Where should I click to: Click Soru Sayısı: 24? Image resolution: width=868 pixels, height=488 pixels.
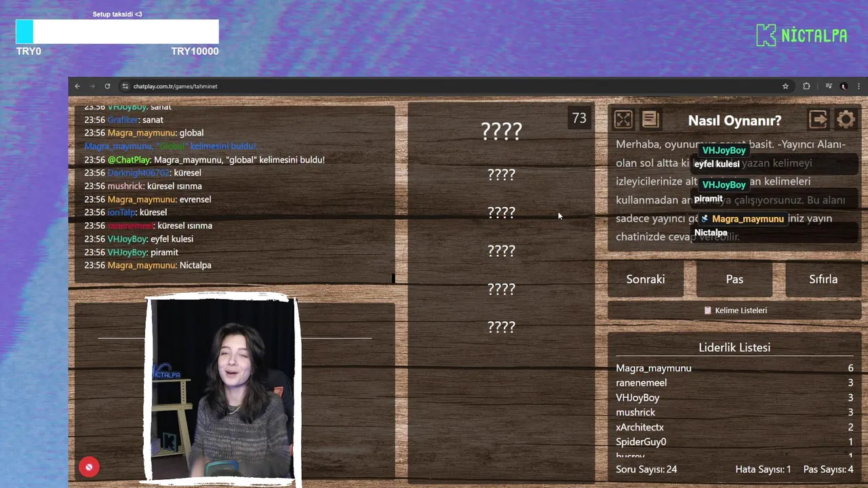(646, 469)
